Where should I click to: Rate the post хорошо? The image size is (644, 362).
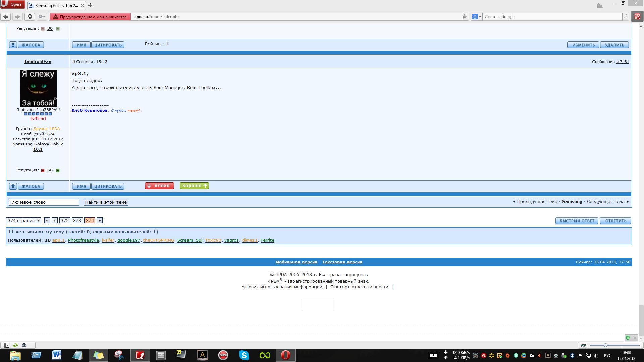[x=194, y=186]
